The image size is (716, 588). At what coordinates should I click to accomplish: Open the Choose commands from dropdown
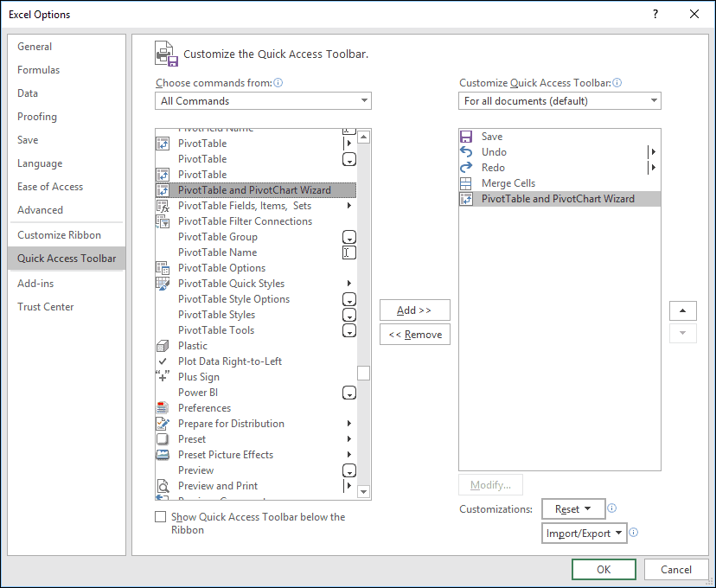point(263,101)
